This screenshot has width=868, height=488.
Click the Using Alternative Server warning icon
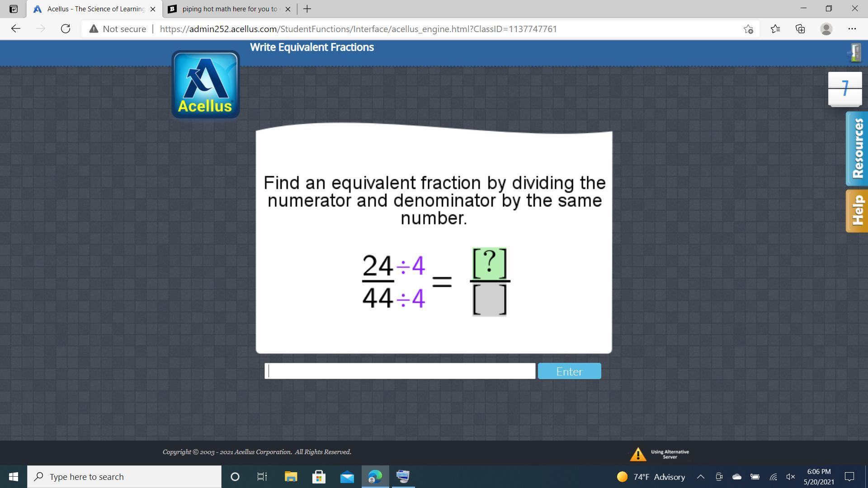[x=638, y=454]
